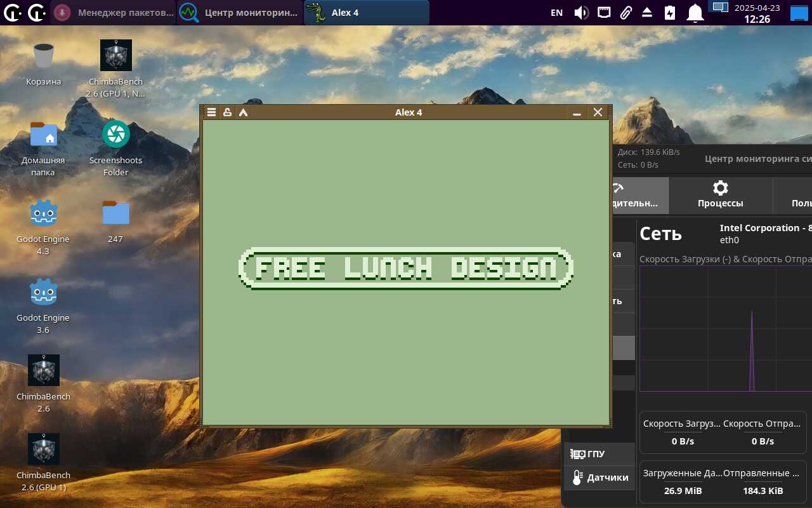Click the ГПУ graphics card icon
This screenshot has width=812, height=508.
pyautogui.click(x=577, y=454)
